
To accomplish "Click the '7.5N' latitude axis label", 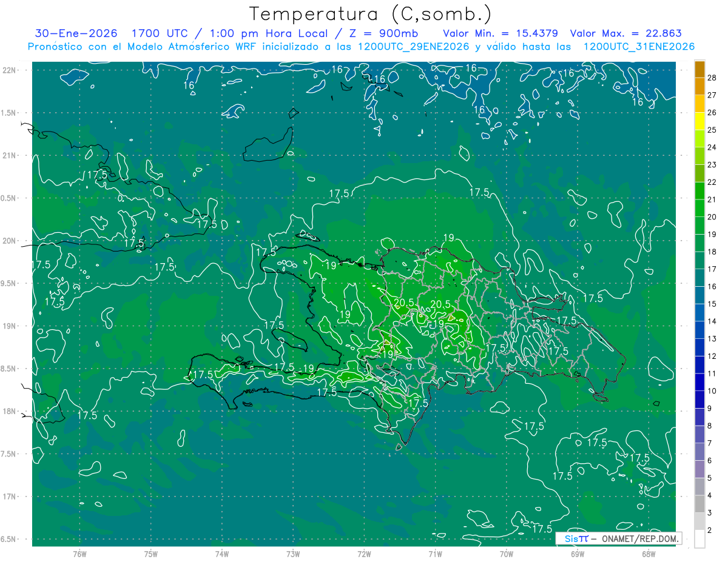I will [8, 454].
